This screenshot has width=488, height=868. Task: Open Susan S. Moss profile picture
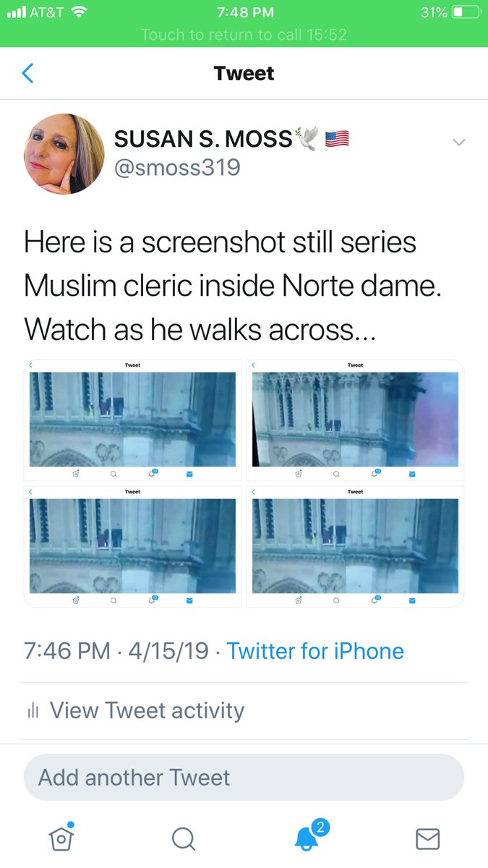click(64, 154)
